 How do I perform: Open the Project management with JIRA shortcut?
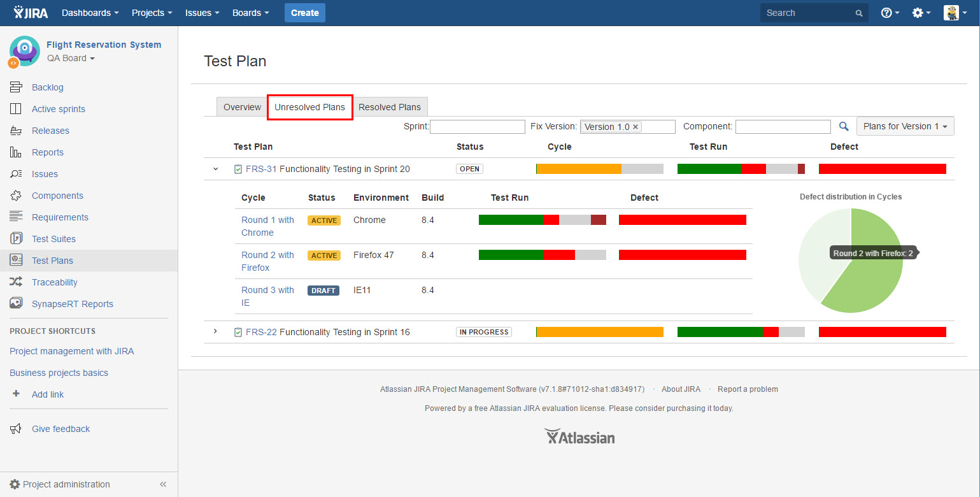(72, 351)
